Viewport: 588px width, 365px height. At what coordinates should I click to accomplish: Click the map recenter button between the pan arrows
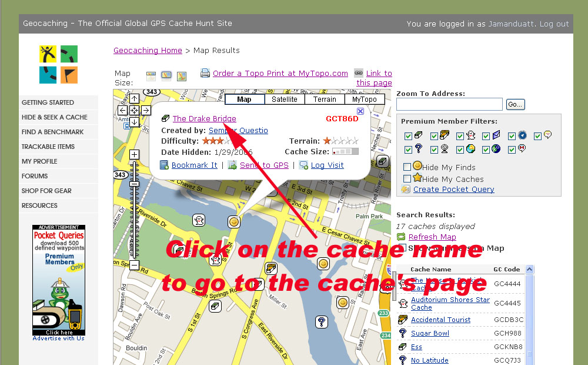point(134,111)
